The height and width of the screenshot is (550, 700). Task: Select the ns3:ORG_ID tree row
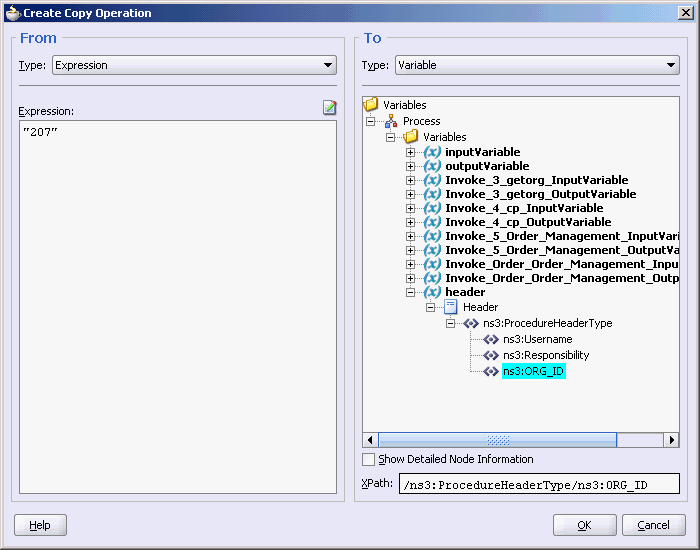pos(533,371)
